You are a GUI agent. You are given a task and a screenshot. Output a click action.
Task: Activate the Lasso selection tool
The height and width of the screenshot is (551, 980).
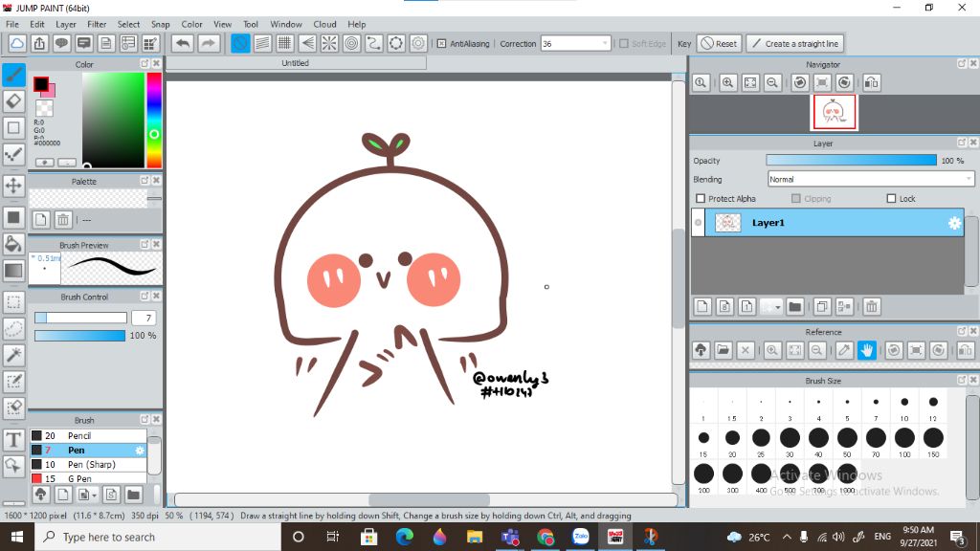pyautogui.click(x=13, y=329)
